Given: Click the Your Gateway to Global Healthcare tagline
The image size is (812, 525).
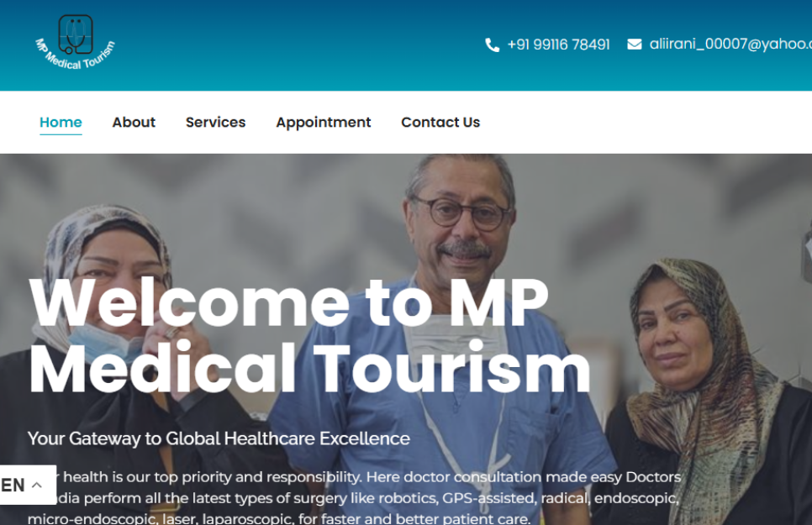Looking at the screenshot, I should (219, 438).
